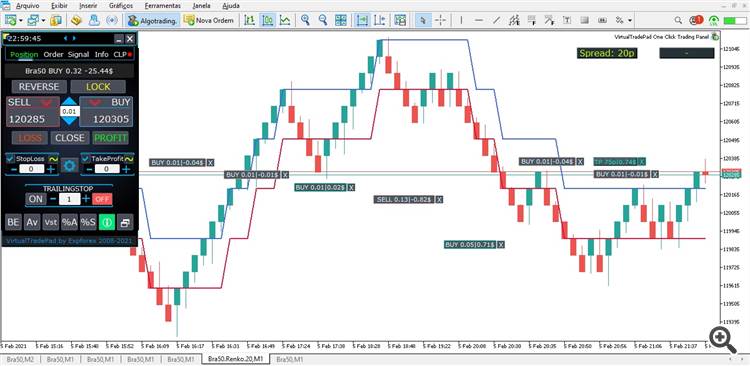
Task: Select the trendline drawing tool
Action: (496, 20)
